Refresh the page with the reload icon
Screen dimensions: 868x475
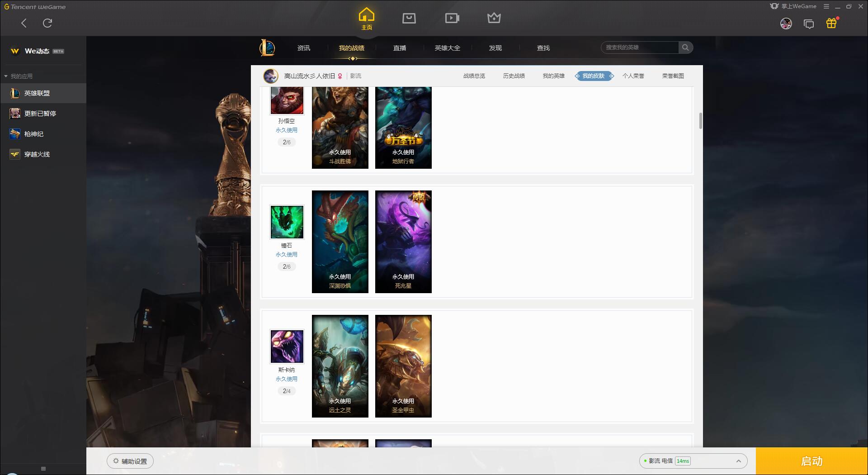[x=47, y=23]
